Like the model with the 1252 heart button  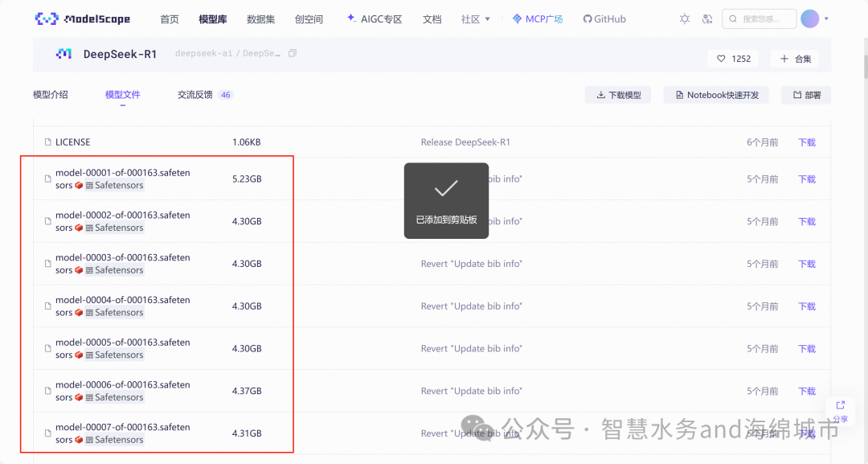coord(733,59)
